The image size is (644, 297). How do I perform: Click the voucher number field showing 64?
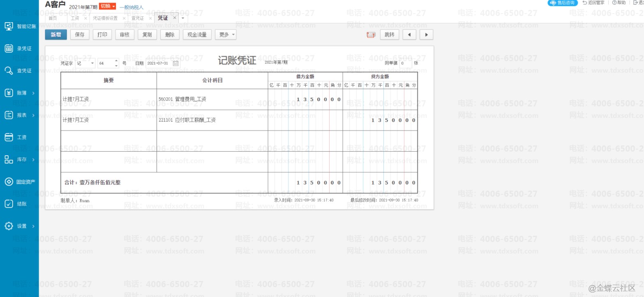[106, 63]
